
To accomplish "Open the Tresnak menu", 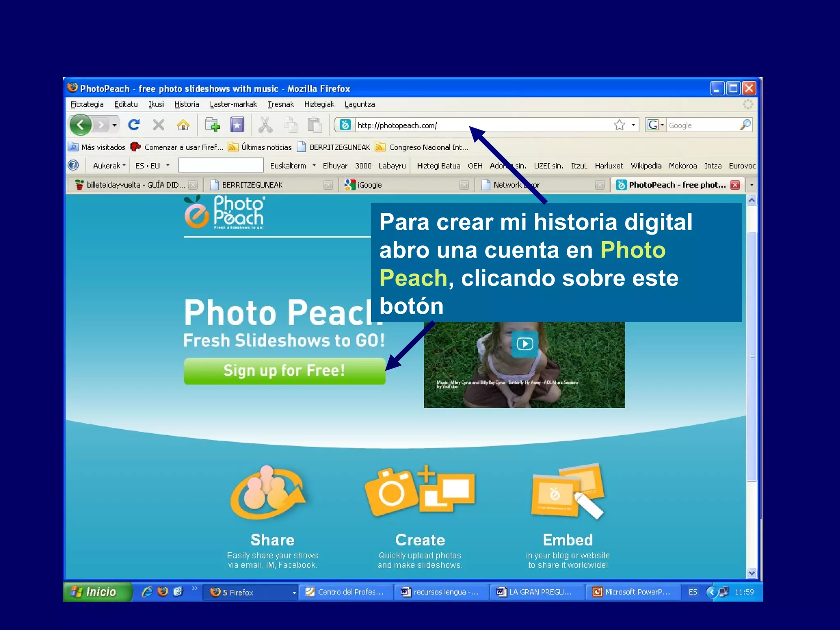I will point(281,104).
